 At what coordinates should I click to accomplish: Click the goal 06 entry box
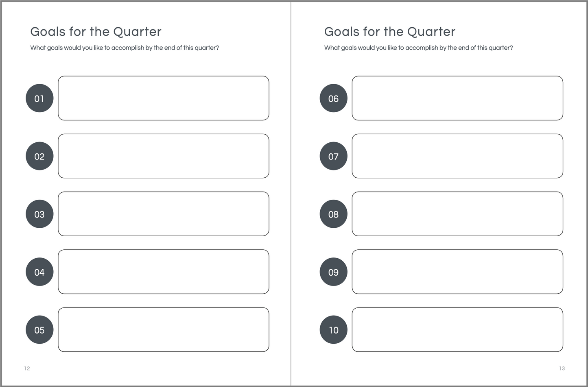click(457, 98)
